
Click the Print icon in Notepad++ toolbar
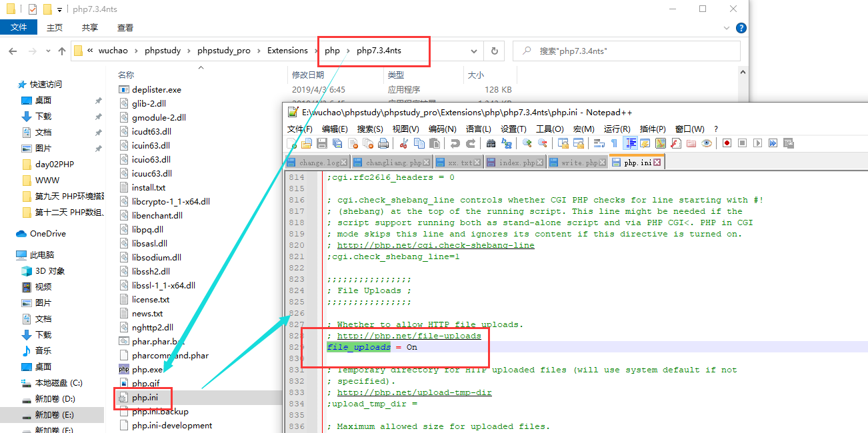(x=383, y=143)
